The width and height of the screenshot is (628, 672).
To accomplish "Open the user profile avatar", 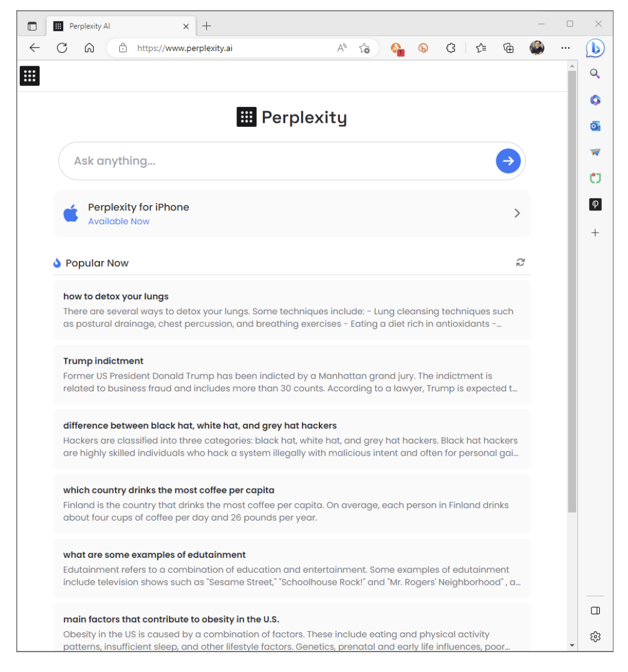I will pyautogui.click(x=537, y=48).
